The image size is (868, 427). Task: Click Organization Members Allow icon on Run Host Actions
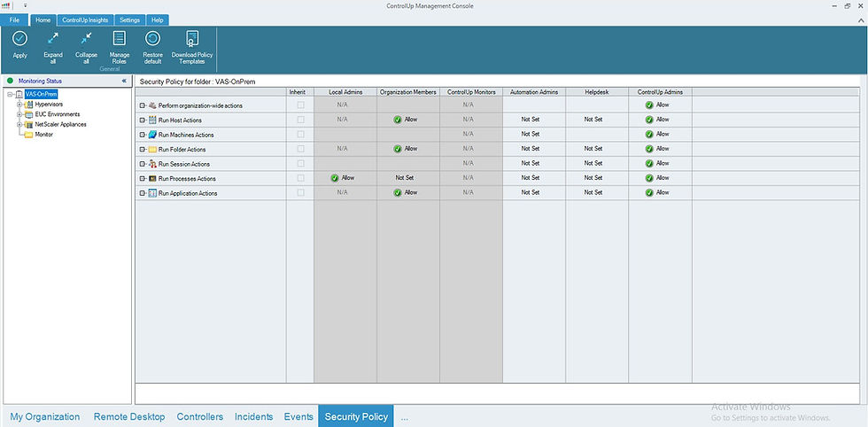pos(398,120)
